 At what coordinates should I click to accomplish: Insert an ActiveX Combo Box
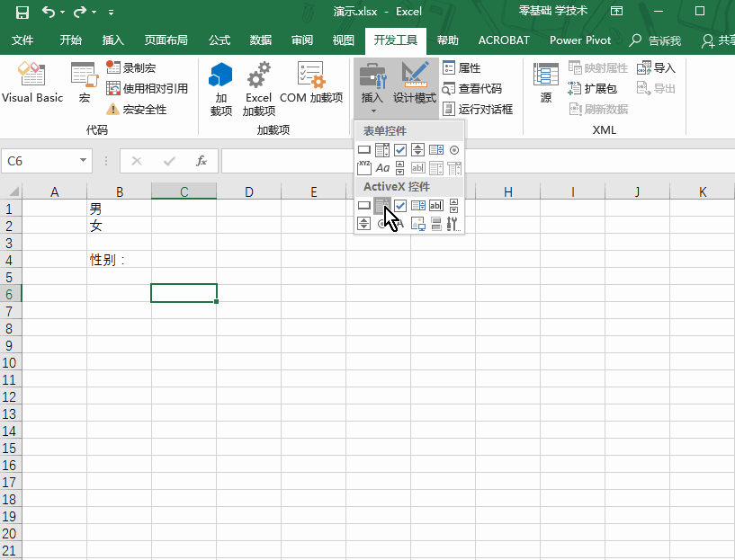(x=382, y=205)
